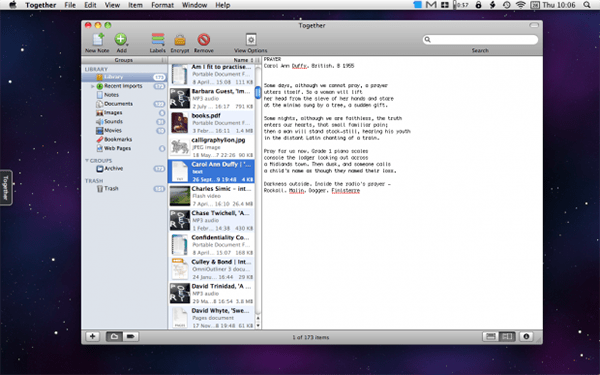Click the plus button at bottom left
This screenshot has height=375, width=600.
tap(92, 337)
